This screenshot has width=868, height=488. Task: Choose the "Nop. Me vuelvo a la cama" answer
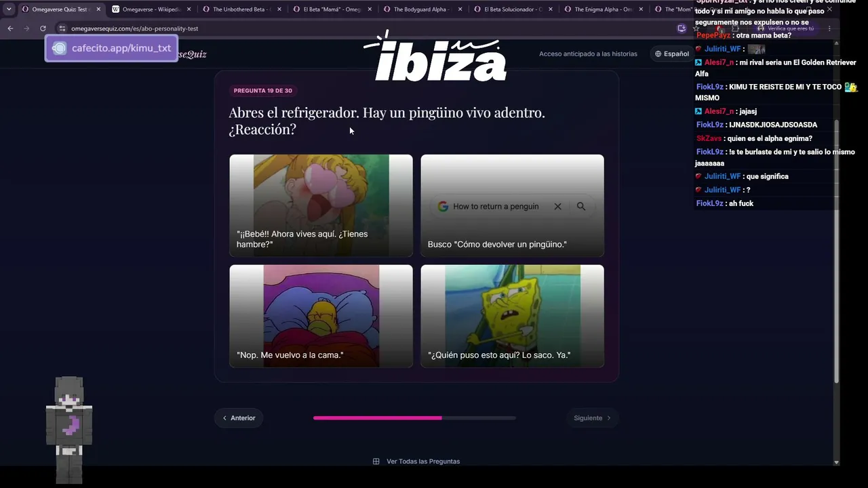(x=321, y=316)
